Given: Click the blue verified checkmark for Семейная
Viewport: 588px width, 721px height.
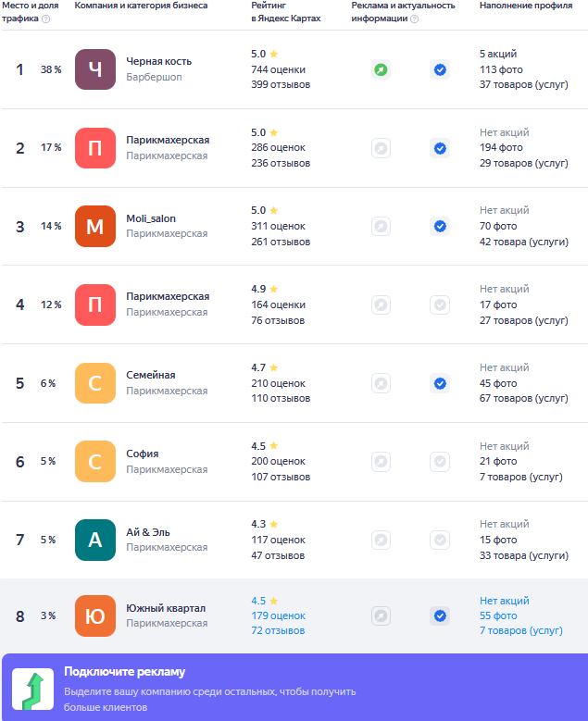Looking at the screenshot, I should [440, 383].
